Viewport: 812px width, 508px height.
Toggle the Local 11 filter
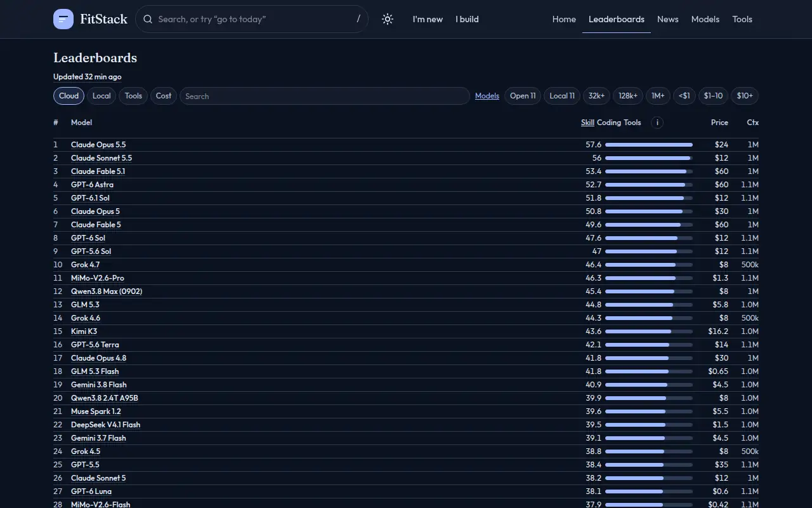(x=562, y=96)
